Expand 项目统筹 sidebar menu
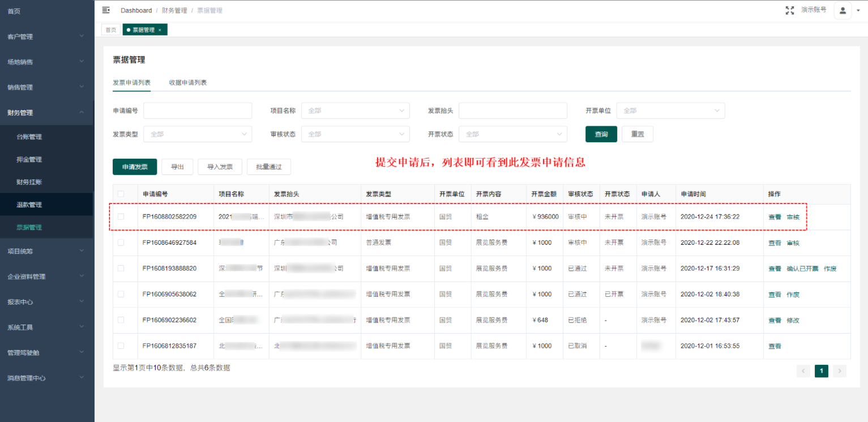 pyautogui.click(x=47, y=251)
